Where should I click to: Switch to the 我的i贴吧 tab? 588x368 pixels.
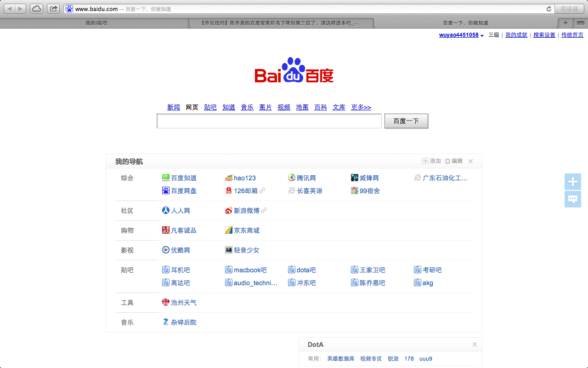(x=96, y=23)
